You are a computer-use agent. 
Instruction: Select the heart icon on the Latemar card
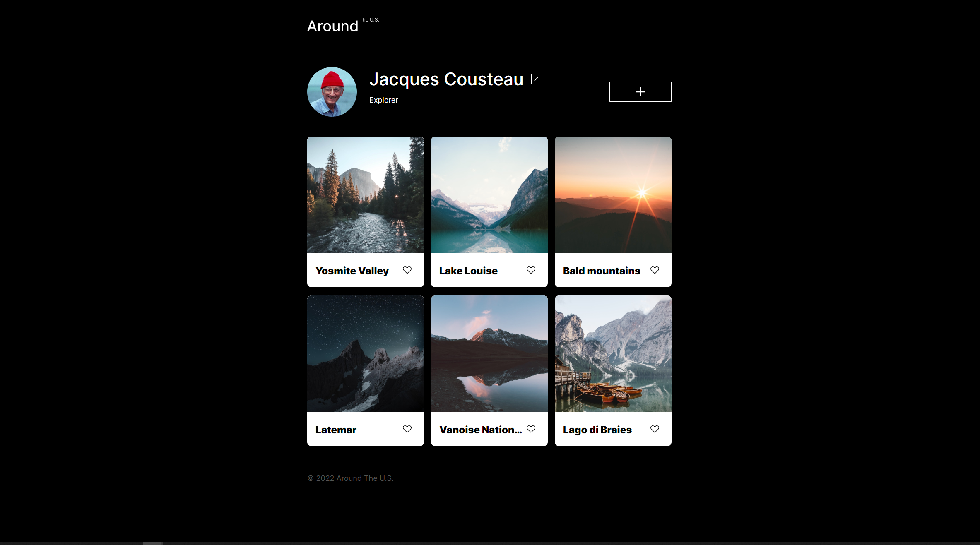pos(407,429)
